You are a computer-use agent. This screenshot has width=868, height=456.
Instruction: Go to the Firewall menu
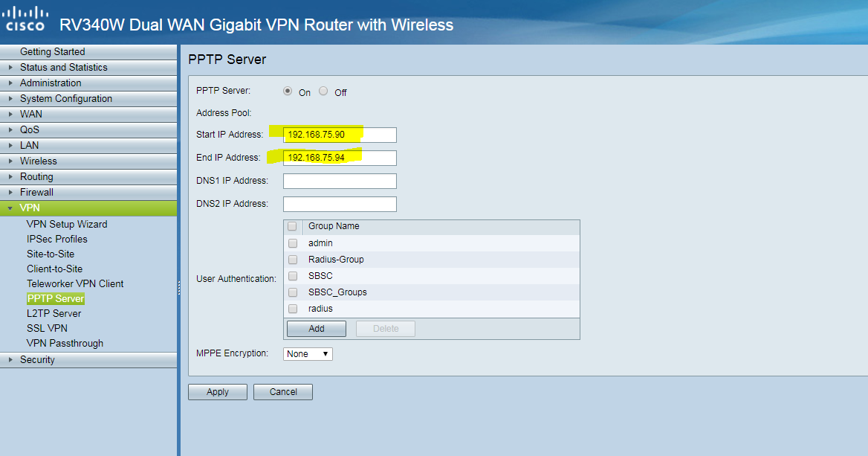[x=88, y=192]
